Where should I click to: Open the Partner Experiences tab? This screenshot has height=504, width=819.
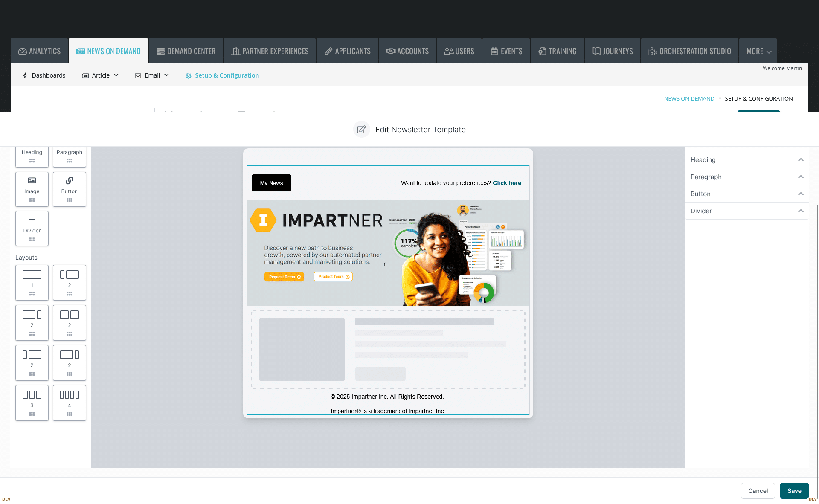[270, 51]
